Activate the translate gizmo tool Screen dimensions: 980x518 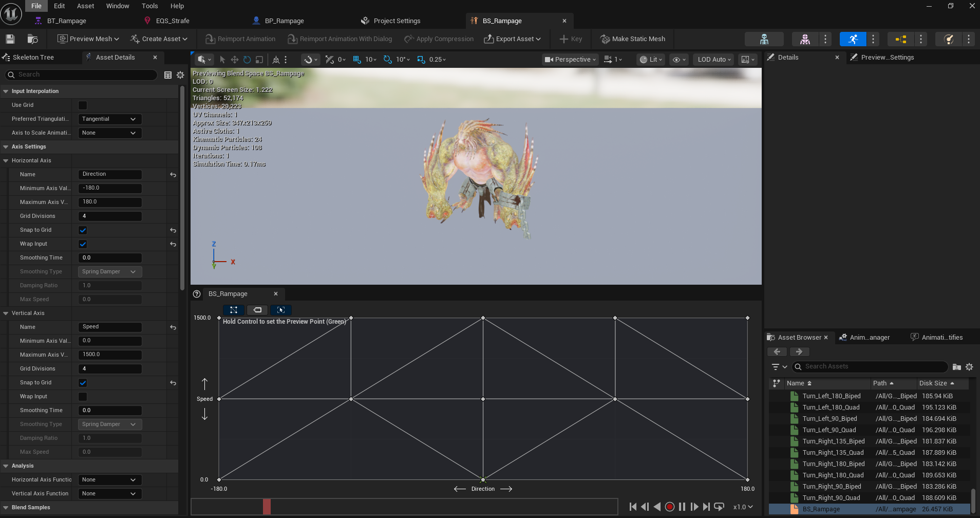[x=234, y=60]
